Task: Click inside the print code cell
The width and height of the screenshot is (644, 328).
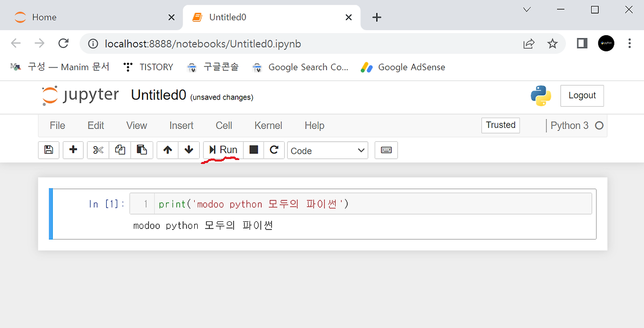Action: click(x=373, y=204)
